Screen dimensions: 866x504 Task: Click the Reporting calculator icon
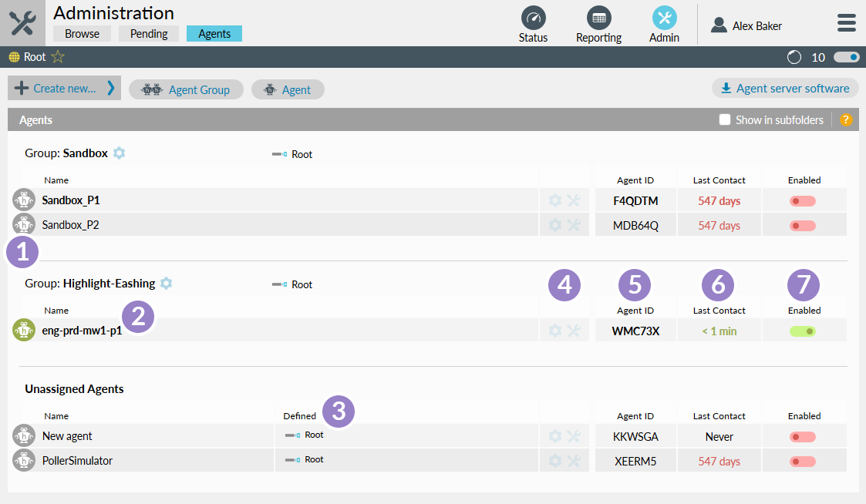point(598,18)
